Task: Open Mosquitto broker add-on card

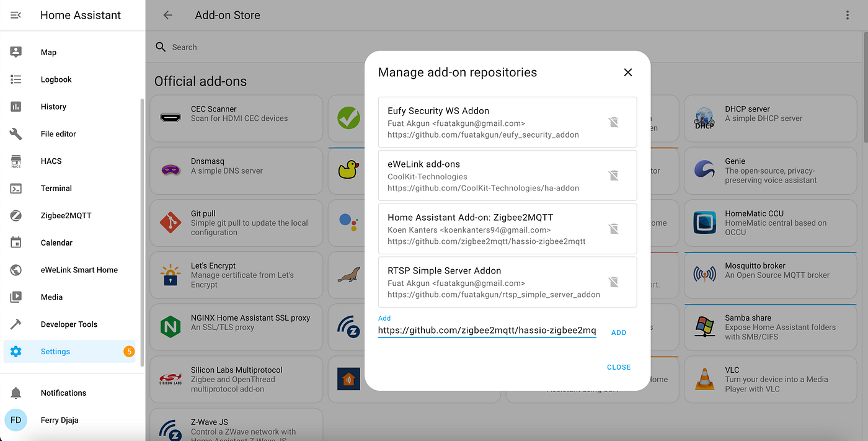Action: point(771,275)
